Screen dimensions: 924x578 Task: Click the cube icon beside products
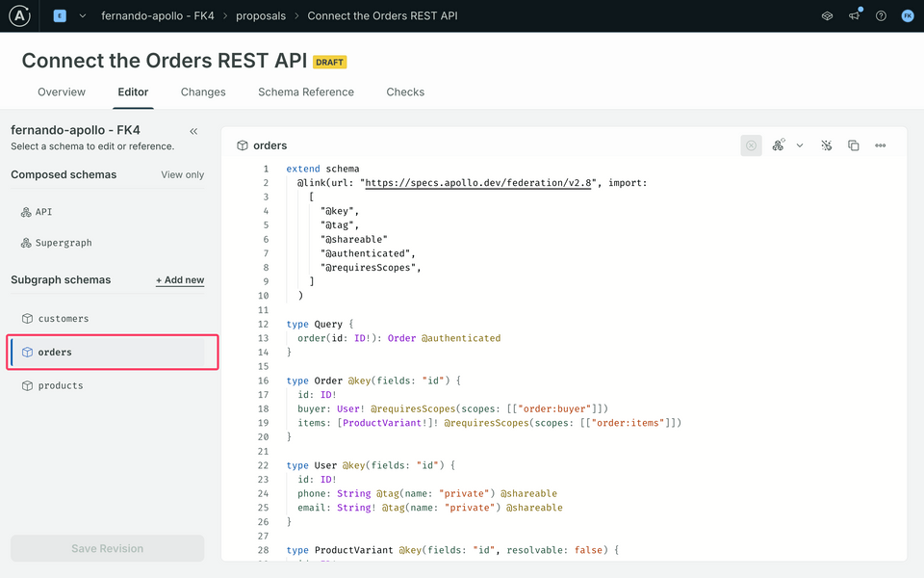click(27, 385)
